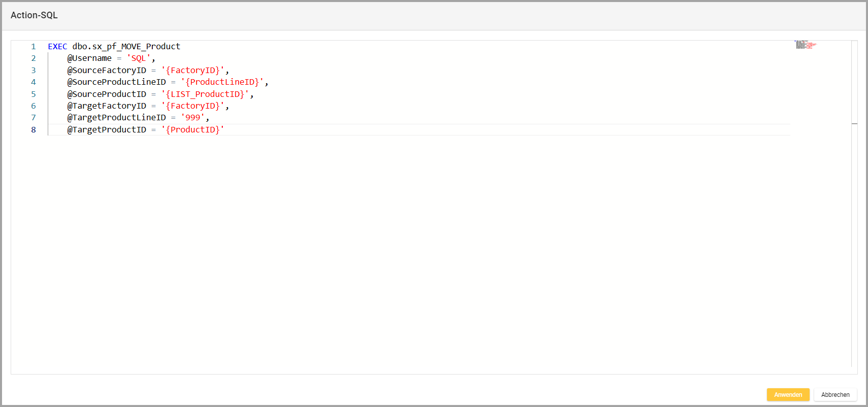This screenshot has width=868, height=407.
Task: Click the '{ProductID}' value on last line
Action: pos(192,130)
